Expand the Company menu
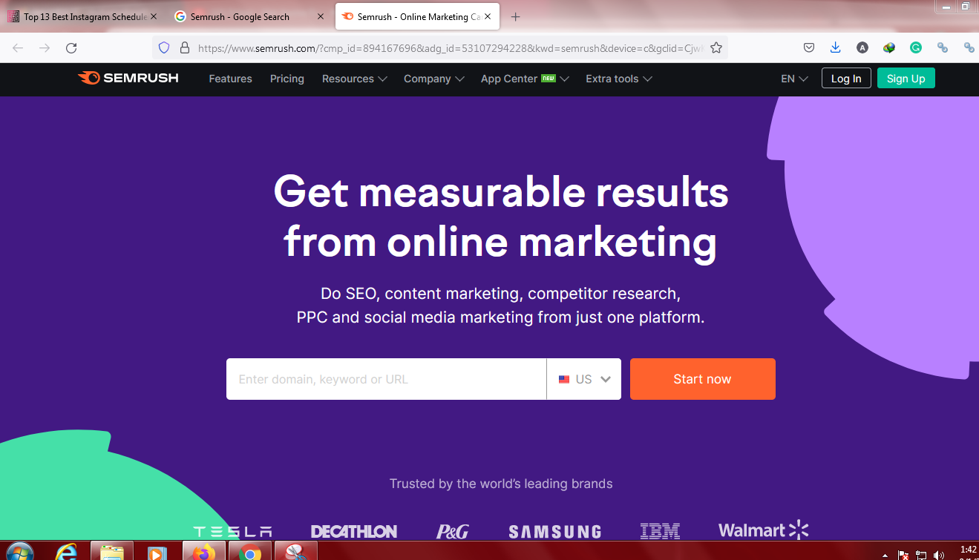The width and height of the screenshot is (979, 560). click(x=434, y=79)
